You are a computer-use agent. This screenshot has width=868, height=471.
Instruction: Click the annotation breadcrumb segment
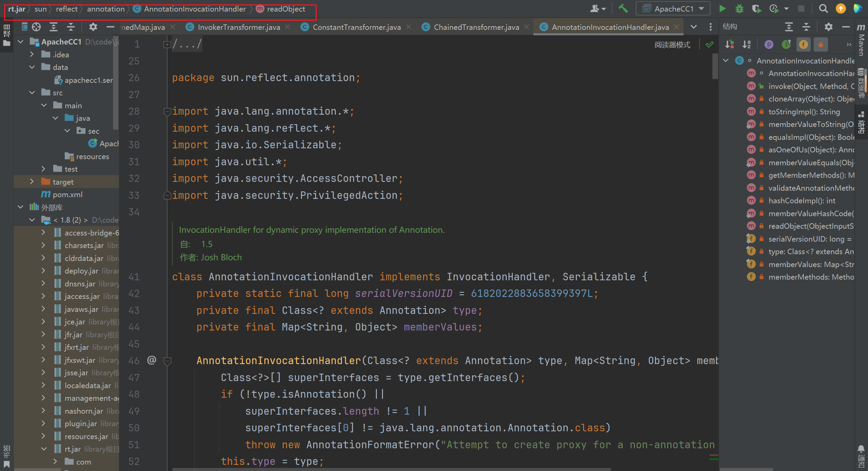(106, 9)
